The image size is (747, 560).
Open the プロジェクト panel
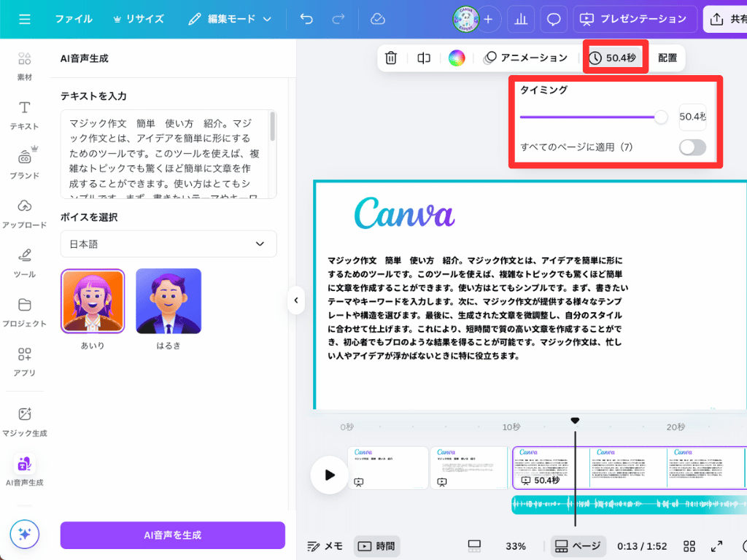(x=25, y=312)
